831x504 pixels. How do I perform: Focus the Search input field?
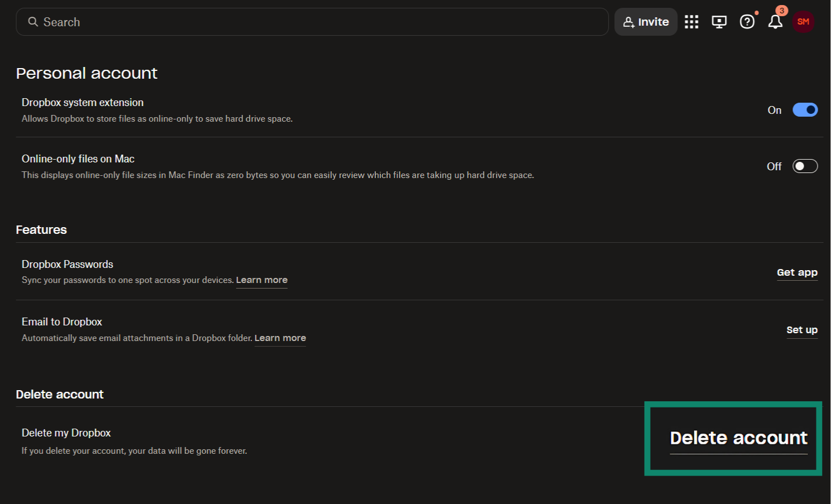(324, 22)
